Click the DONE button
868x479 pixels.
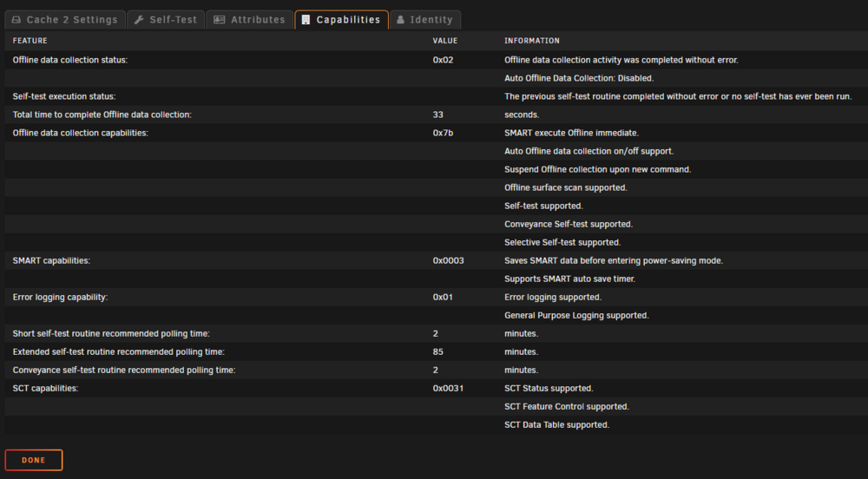pos(34,460)
